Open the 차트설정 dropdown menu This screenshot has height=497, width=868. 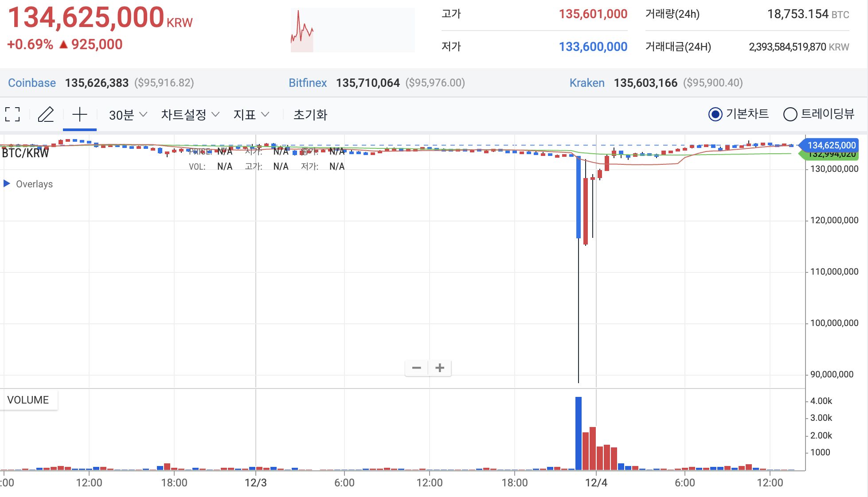click(x=190, y=115)
